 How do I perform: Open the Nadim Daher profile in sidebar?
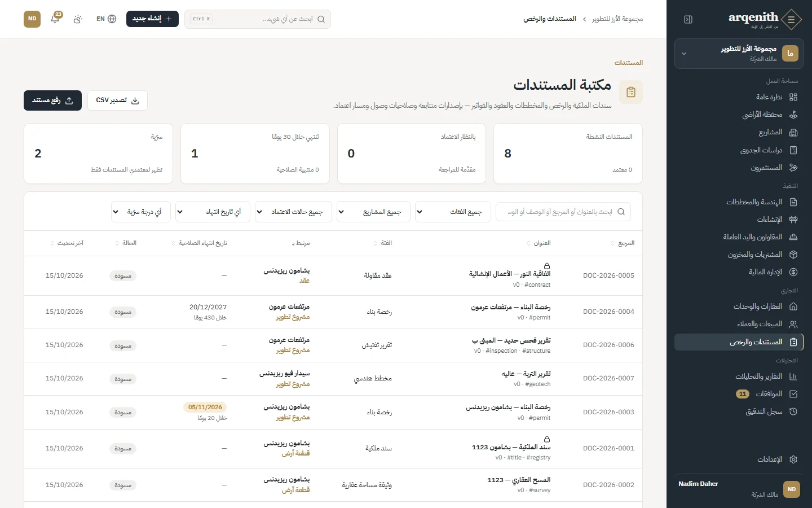pyautogui.click(x=739, y=489)
